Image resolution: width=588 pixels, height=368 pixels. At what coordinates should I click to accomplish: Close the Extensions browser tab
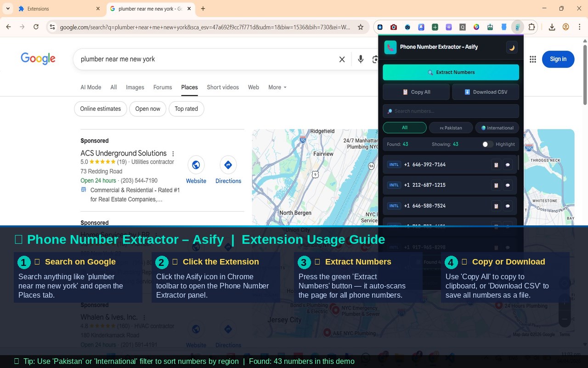[98, 9]
